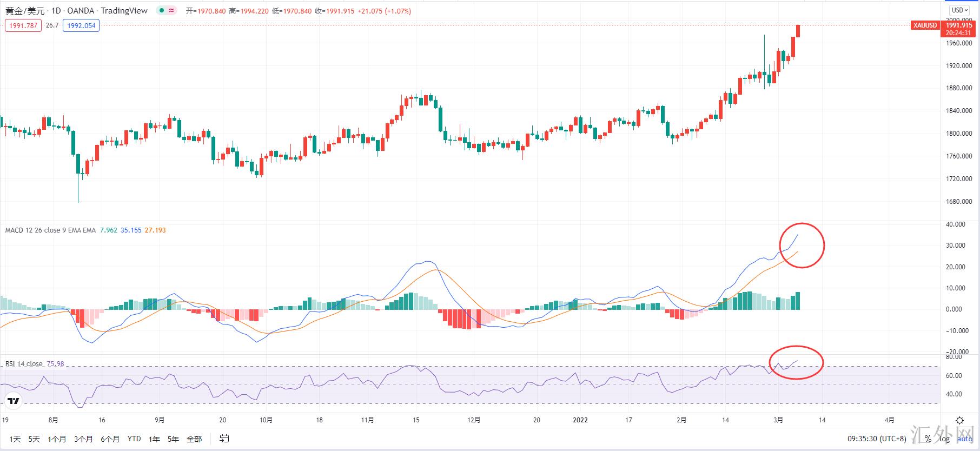The width and height of the screenshot is (980, 451).
Task: Click the green market status dot
Action: (161, 10)
